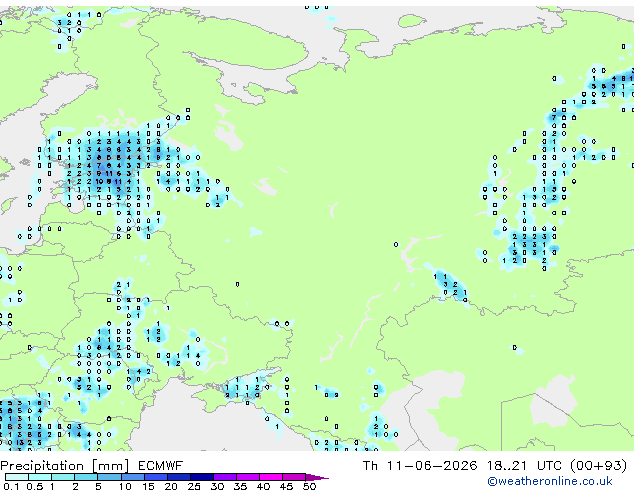Click the 25–30 mm dark navy legend box
Image resolution: width=634 pixels, height=490 pixels.
coord(201,477)
